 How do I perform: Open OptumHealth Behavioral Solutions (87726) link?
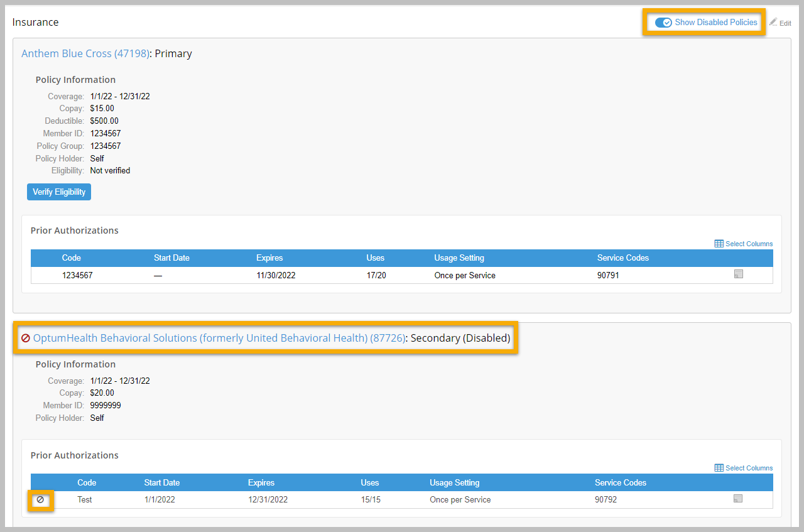pos(219,338)
